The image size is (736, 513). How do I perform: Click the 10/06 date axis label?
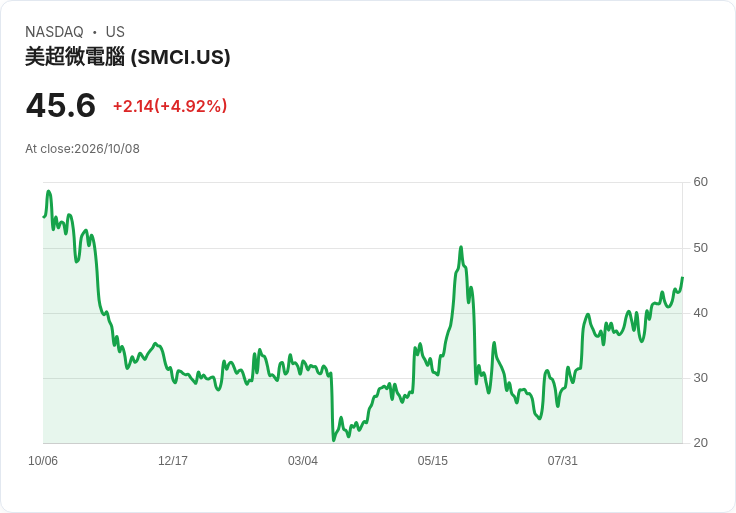pyautogui.click(x=43, y=461)
